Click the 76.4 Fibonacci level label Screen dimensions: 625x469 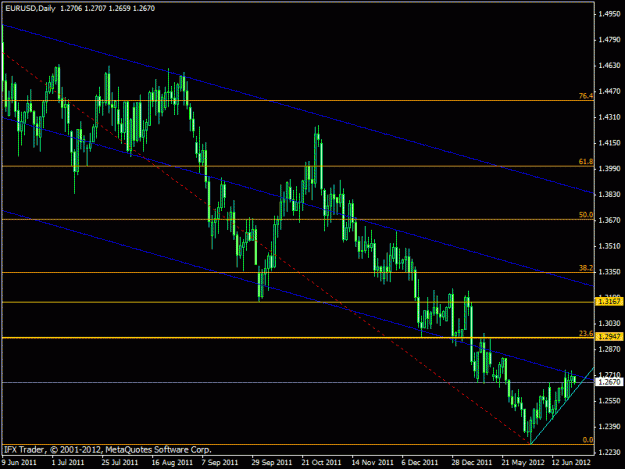coord(586,96)
